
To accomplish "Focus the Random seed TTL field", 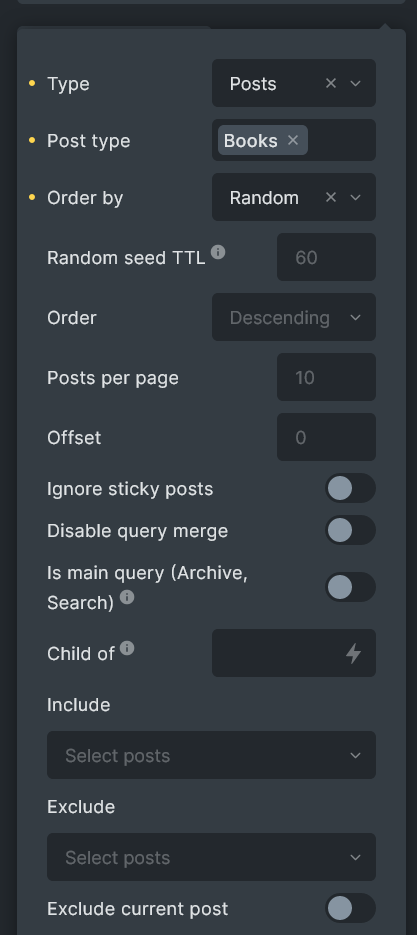I will pos(326,257).
